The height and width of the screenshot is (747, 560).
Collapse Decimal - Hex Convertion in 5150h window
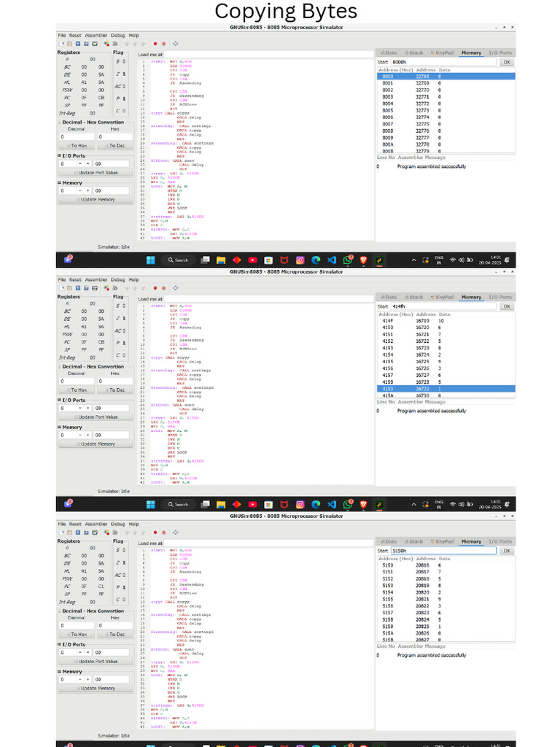(x=90, y=611)
